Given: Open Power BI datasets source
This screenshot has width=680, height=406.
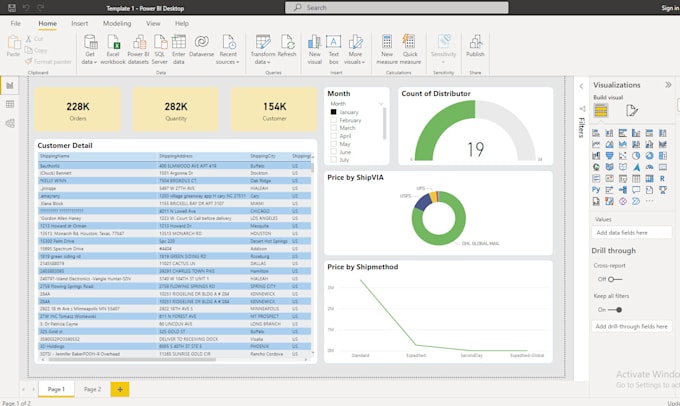Looking at the screenshot, I should click(138, 49).
